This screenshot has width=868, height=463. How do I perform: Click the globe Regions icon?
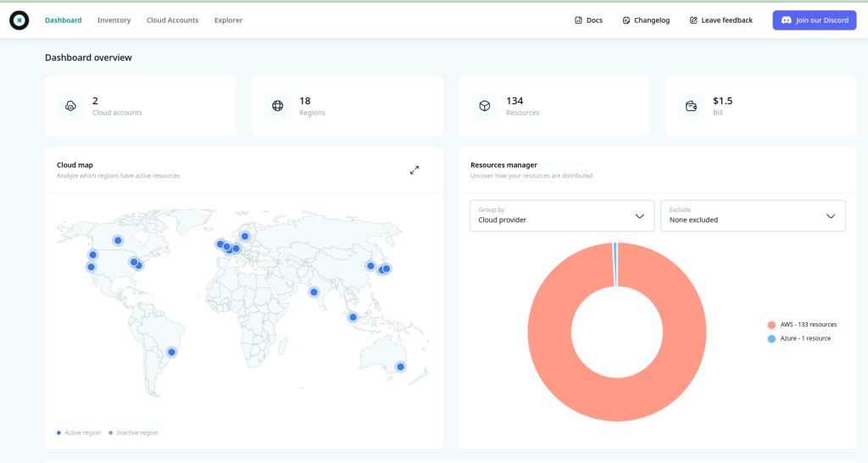pos(277,106)
